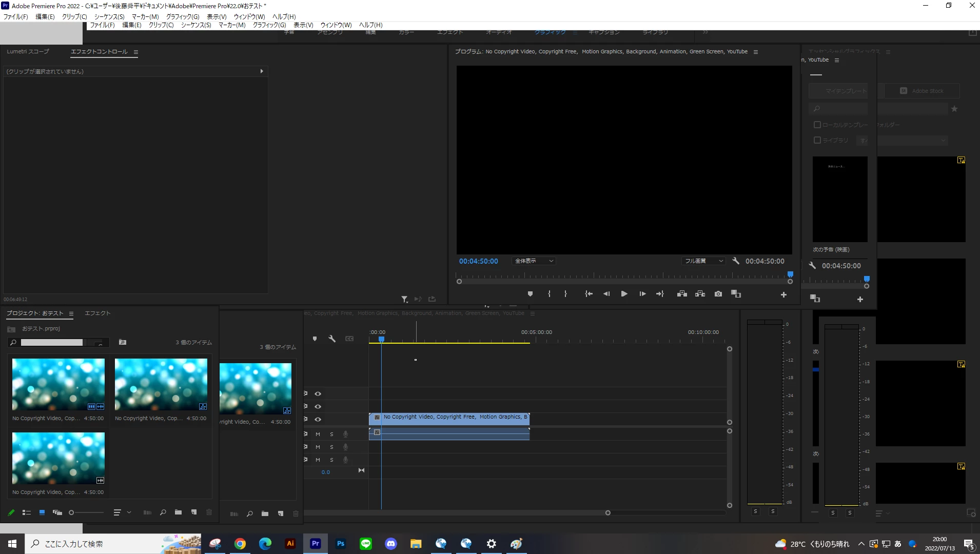Open the sort icons menu in project panel

point(117,512)
